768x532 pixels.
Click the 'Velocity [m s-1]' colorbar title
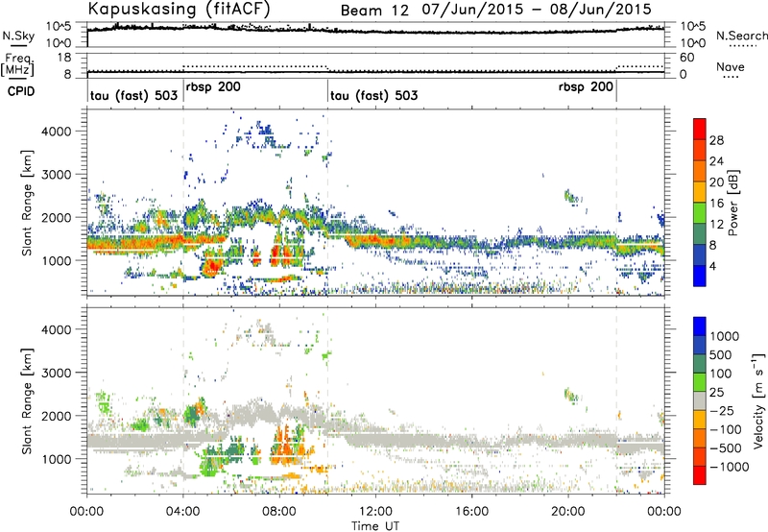(758, 400)
